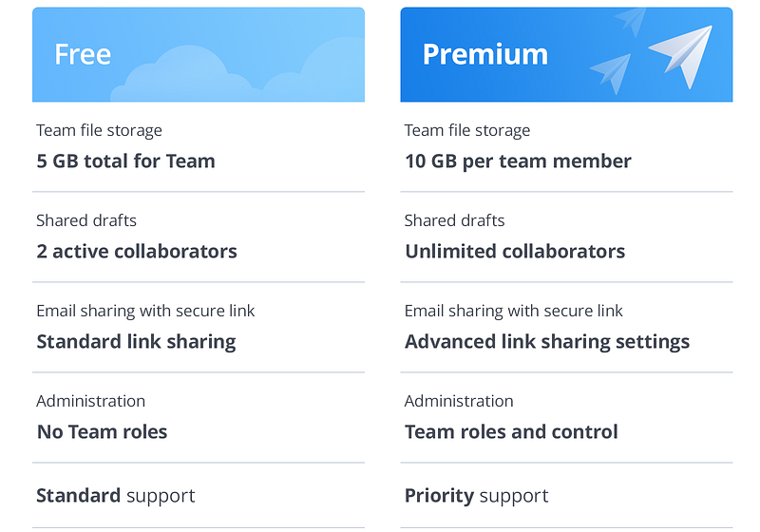Choose "Standard support" in Free column

tap(116, 495)
